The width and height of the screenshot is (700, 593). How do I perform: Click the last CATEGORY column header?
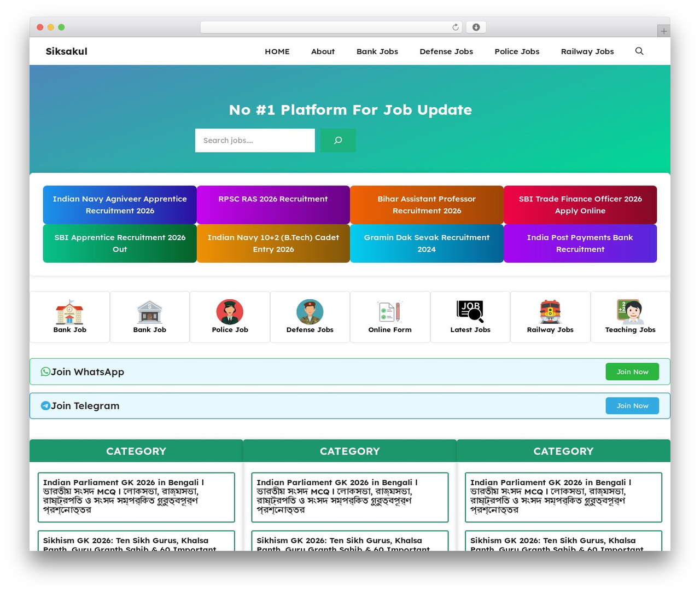pos(563,451)
